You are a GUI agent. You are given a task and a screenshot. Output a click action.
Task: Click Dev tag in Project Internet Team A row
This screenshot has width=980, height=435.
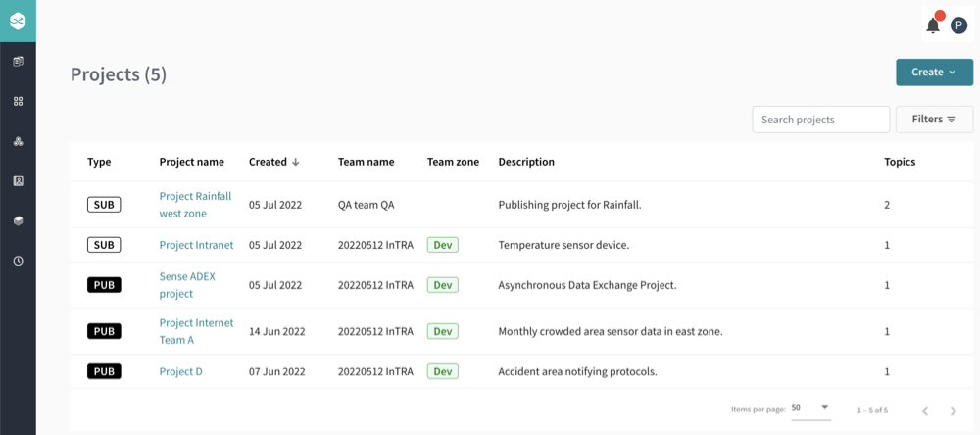(x=443, y=331)
